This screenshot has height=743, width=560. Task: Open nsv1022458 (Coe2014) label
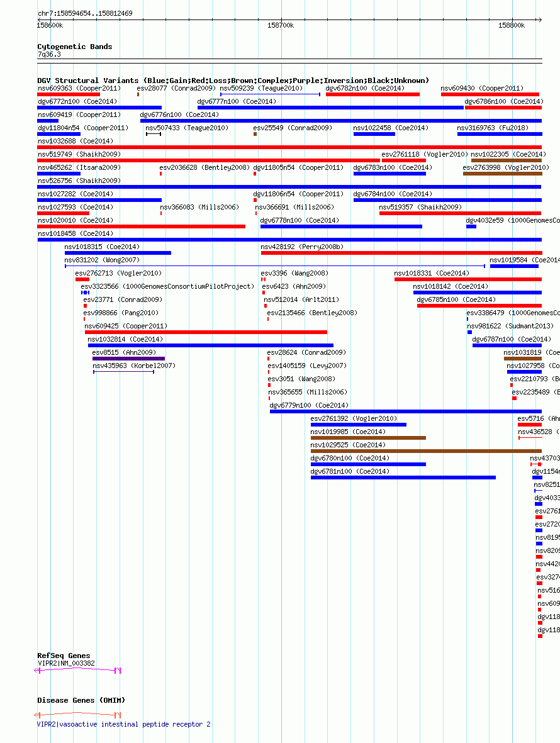pyautogui.click(x=391, y=128)
